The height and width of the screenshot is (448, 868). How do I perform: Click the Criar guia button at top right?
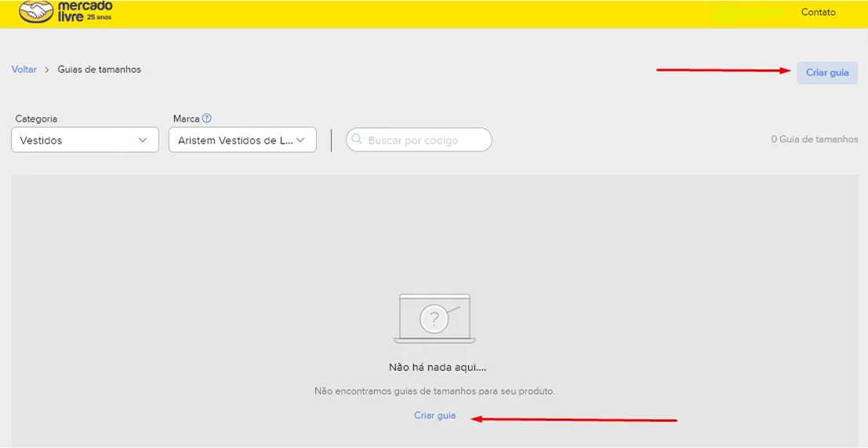[827, 72]
